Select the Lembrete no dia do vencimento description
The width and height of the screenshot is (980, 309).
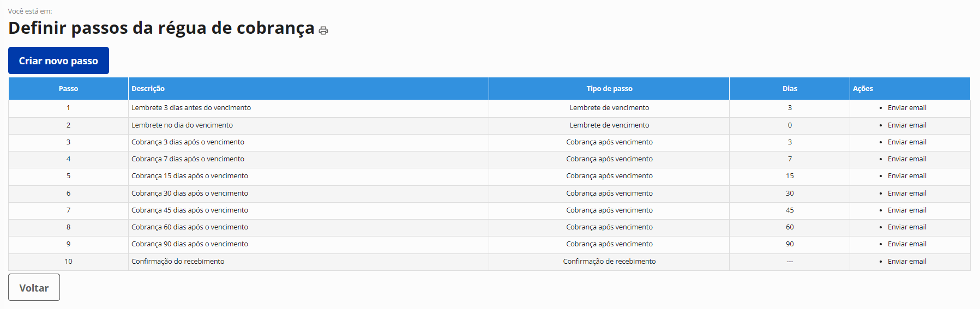(x=182, y=125)
